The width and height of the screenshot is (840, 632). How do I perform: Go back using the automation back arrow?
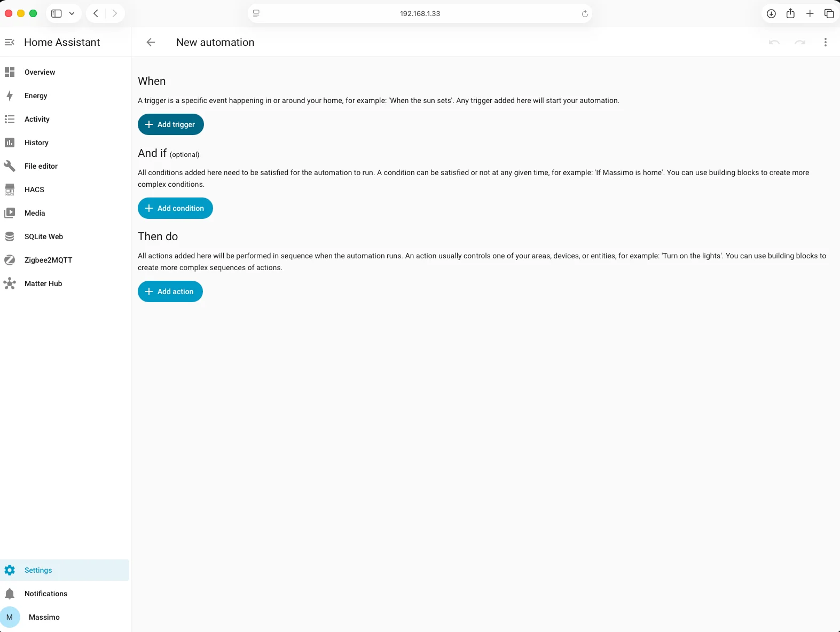(x=151, y=42)
